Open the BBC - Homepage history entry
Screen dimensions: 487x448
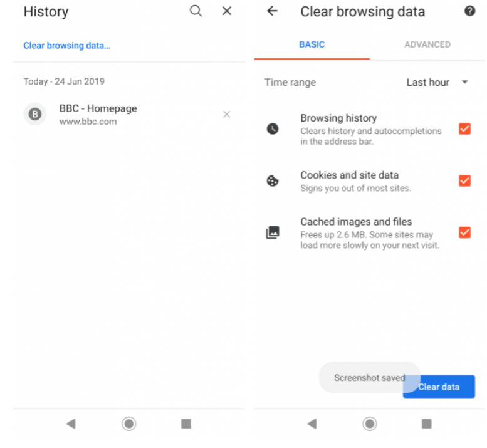click(98, 115)
